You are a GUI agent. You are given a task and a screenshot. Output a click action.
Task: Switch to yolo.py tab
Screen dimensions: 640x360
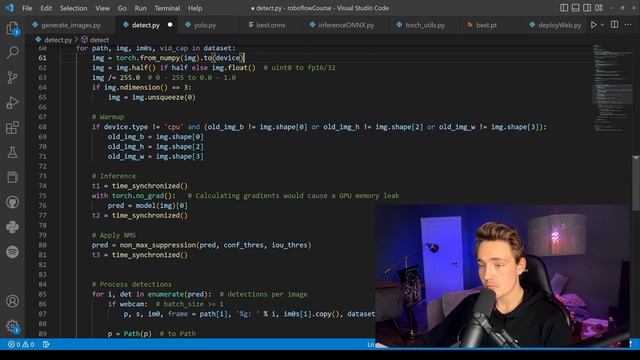(205, 25)
